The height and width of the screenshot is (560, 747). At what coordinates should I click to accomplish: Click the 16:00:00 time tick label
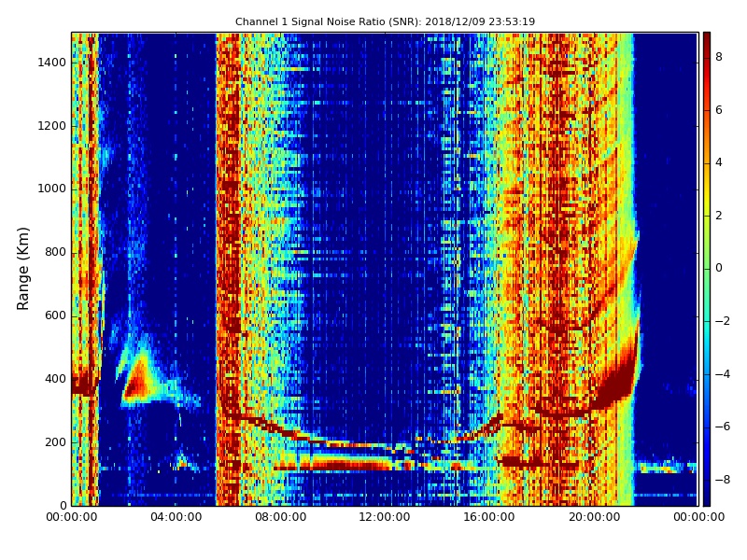(x=489, y=517)
